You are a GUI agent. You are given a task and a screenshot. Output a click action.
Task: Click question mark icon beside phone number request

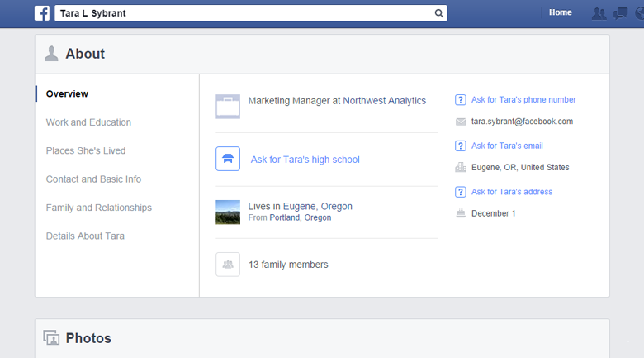click(x=461, y=100)
